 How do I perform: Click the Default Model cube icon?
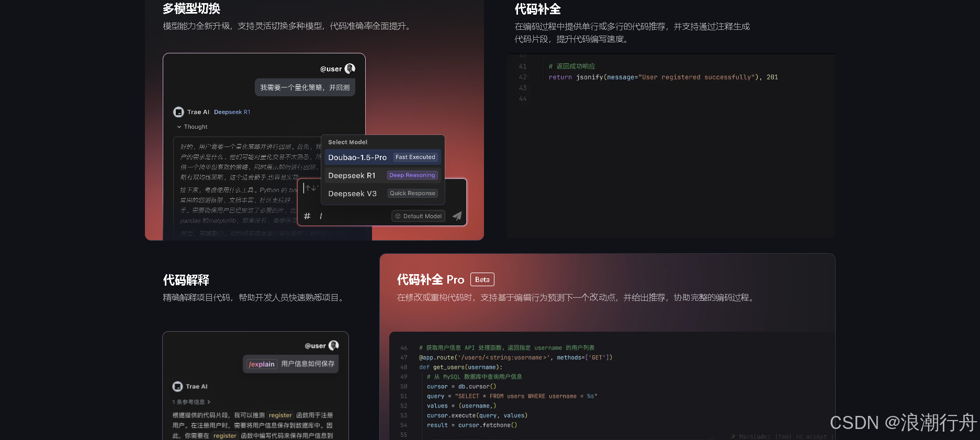(x=398, y=216)
